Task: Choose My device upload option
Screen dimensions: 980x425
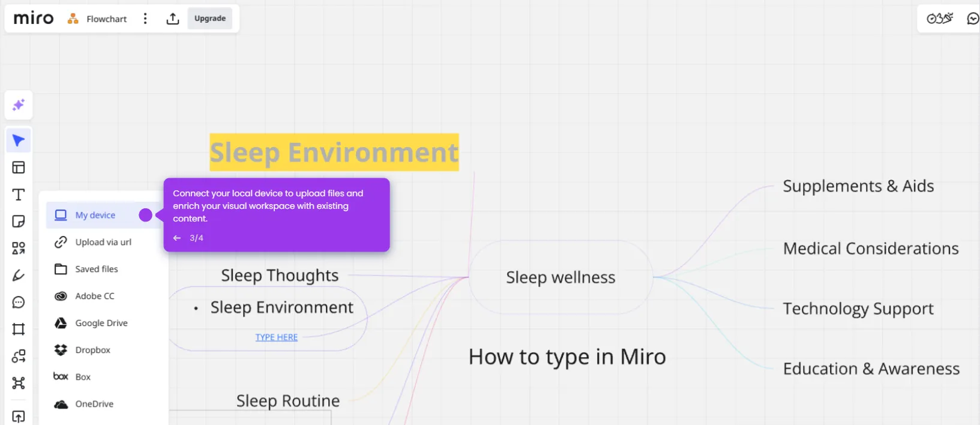Action: (103, 215)
